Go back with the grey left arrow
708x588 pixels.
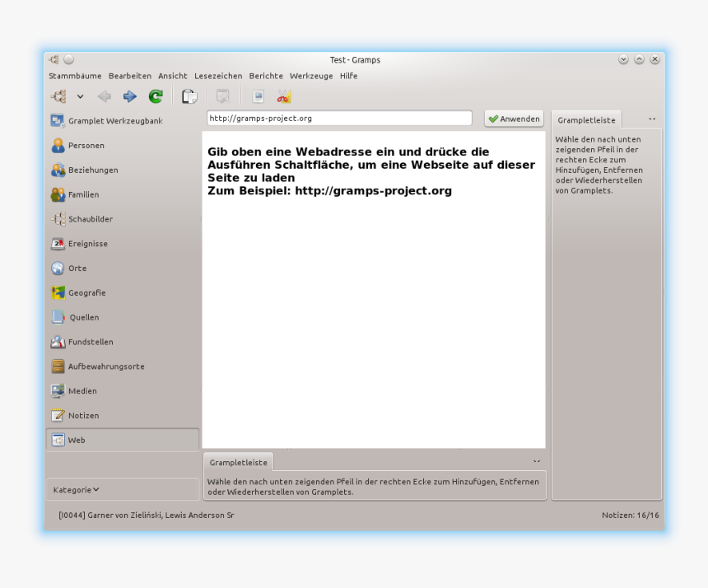point(105,96)
